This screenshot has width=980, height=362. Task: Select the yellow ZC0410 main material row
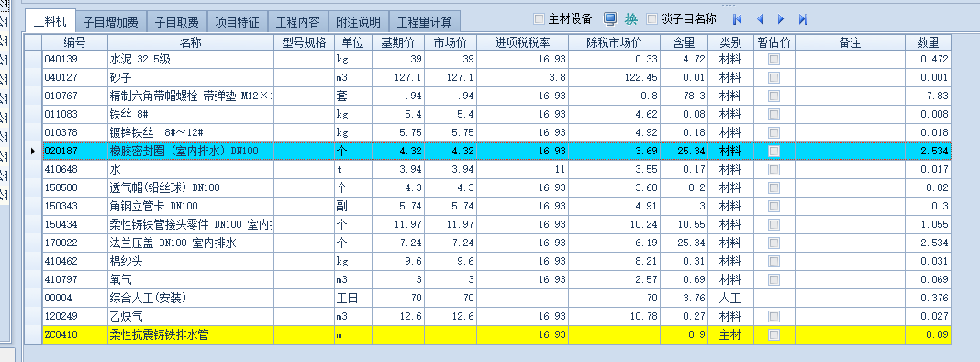487,335
